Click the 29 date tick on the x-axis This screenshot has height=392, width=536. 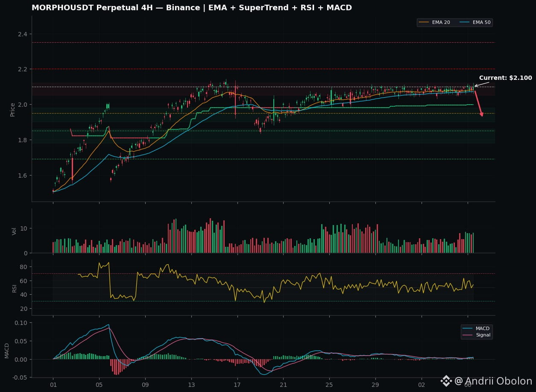[376, 385]
